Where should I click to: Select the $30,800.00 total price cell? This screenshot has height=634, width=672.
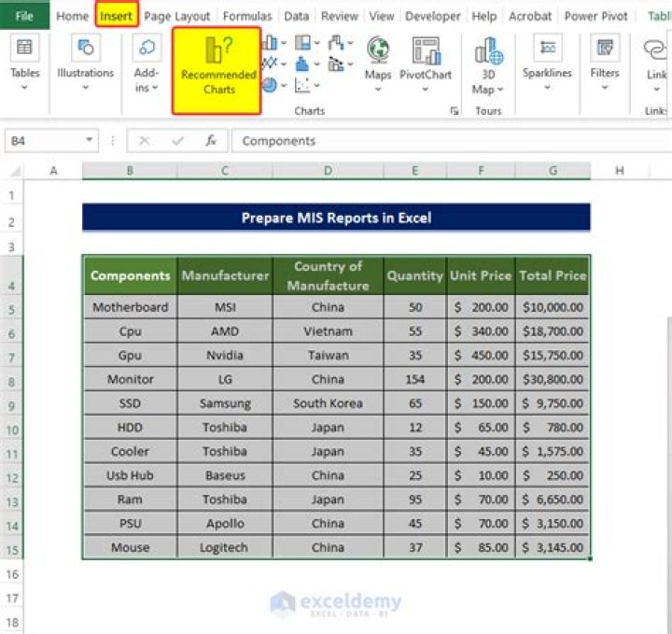tap(553, 379)
